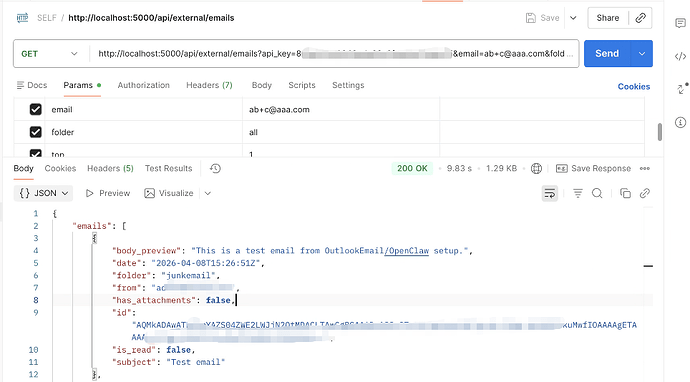Viewport: 690px width, 382px height.
Task: Open the request Body tab
Action: coord(261,85)
